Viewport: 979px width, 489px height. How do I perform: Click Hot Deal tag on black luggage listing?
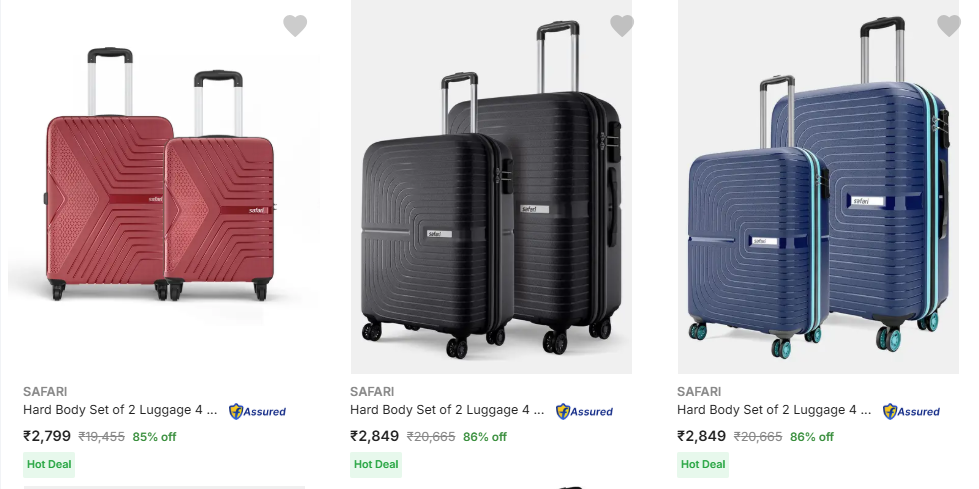point(376,464)
